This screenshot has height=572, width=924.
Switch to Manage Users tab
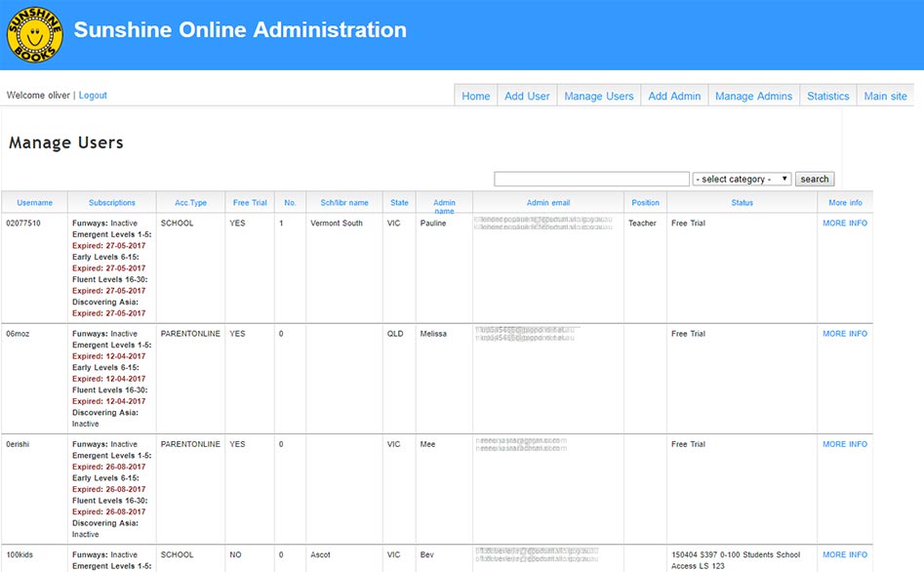599,96
